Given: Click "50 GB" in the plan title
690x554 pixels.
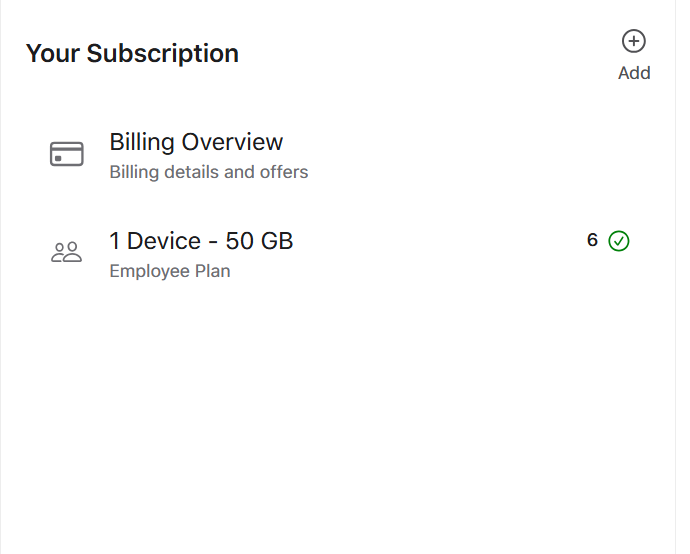Looking at the screenshot, I should click(x=260, y=241).
